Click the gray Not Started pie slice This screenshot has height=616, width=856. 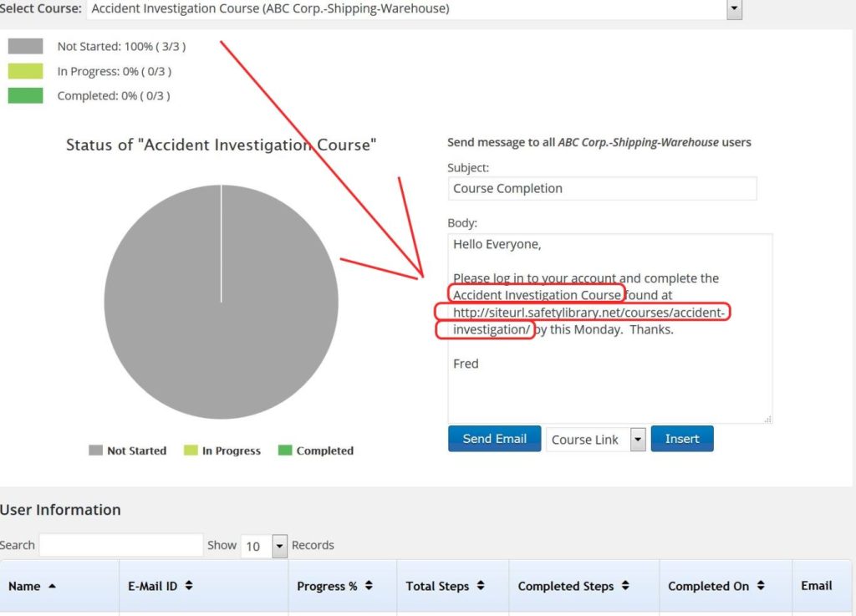coord(221,334)
